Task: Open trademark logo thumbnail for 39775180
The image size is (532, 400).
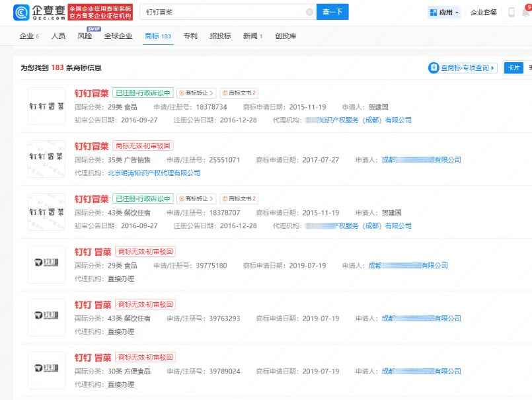Action: pos(46,265)
